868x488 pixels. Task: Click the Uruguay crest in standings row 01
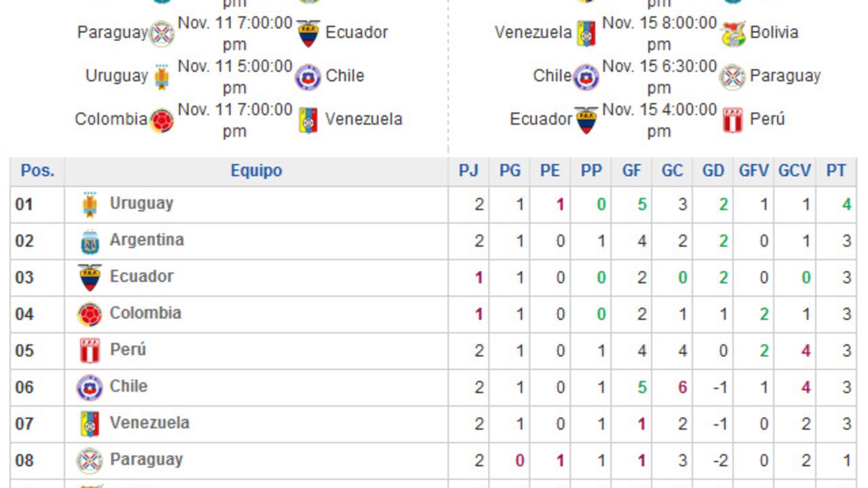(90, 205)
